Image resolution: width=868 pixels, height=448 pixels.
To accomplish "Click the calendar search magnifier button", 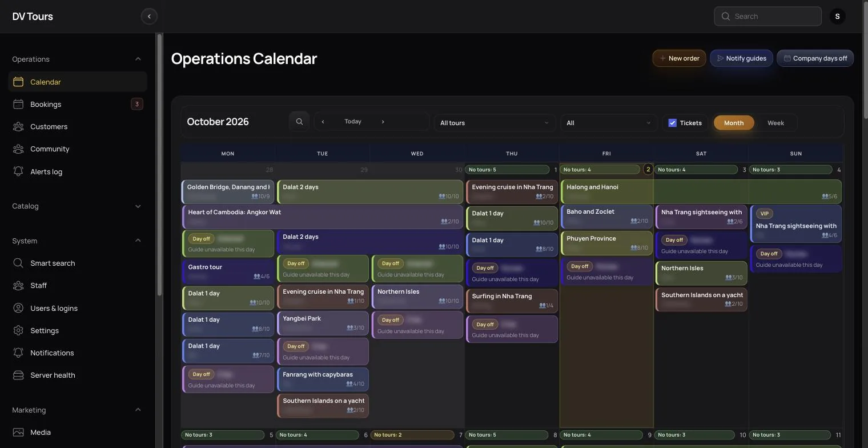I will [x=299, y=122].
